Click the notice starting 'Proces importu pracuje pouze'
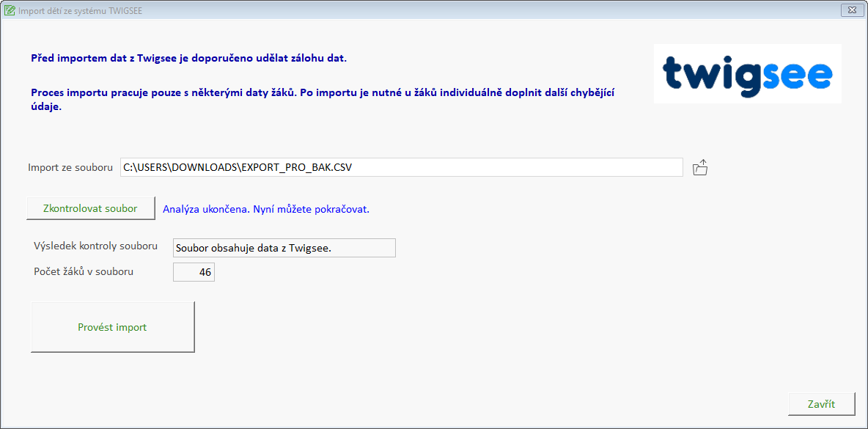The image size is (868, 429). (323, 100)
